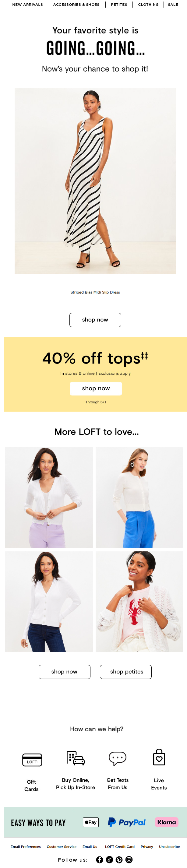This screenshot has height=868, width=187.
Task: Open the Pinterest social icon
Action: coord(119,859)
